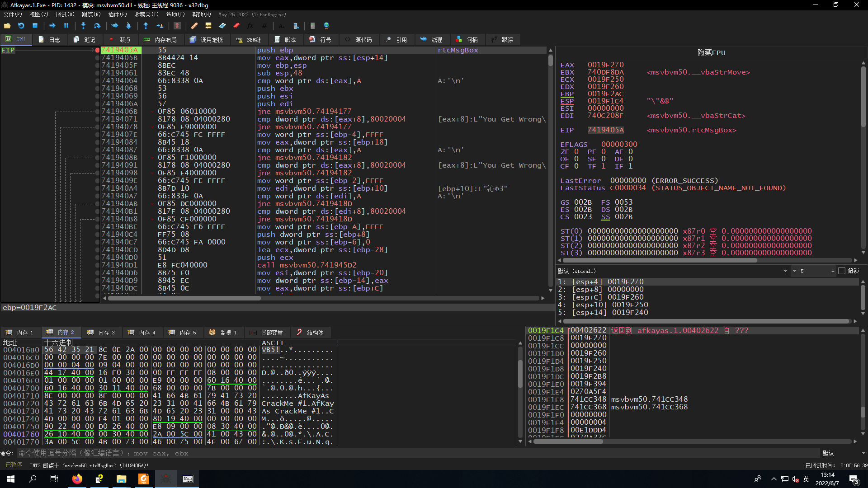Open the Scylla S icon
This screenshot has width=868, height=488.
177,26
